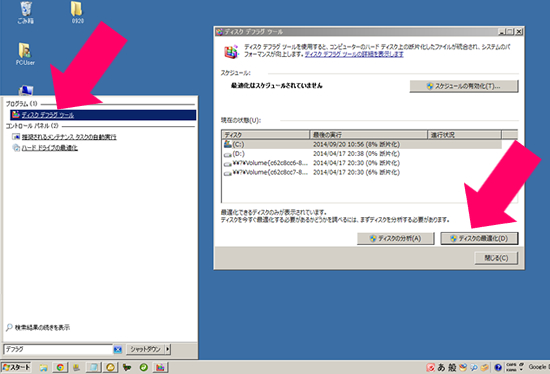550x374 pixels.
Task: Select the Volume{c62c8cc6-8... row
Action: (362, 163)
